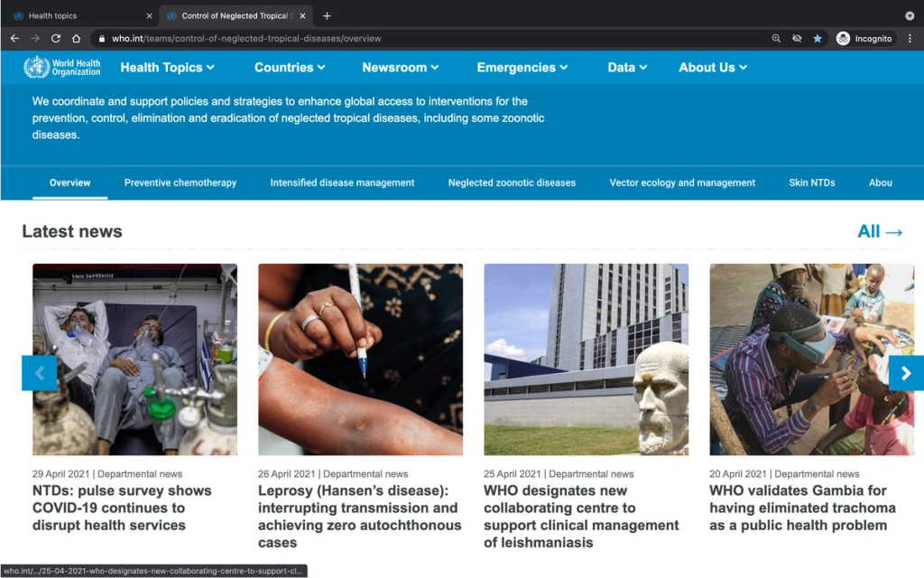This screenshot has height=578, width=924.
Task: Open WHO validates Gambia trachoma article
Action: [802, 508]
